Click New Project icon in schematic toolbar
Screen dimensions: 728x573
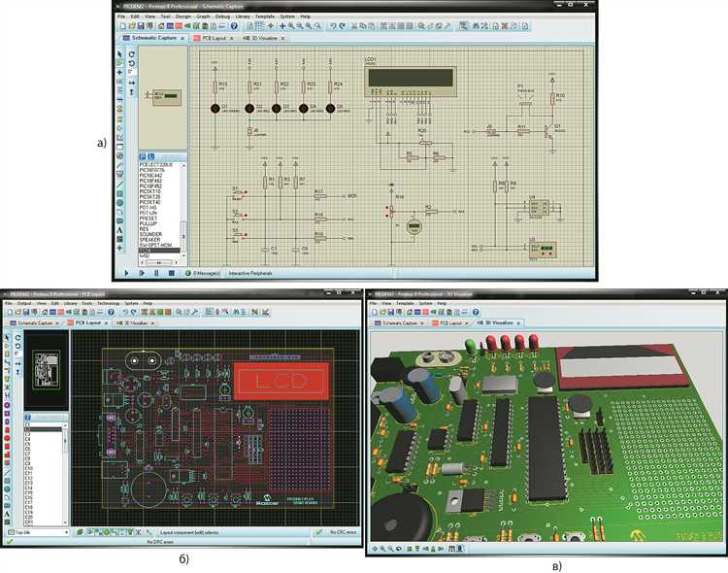tap(123, 26)
